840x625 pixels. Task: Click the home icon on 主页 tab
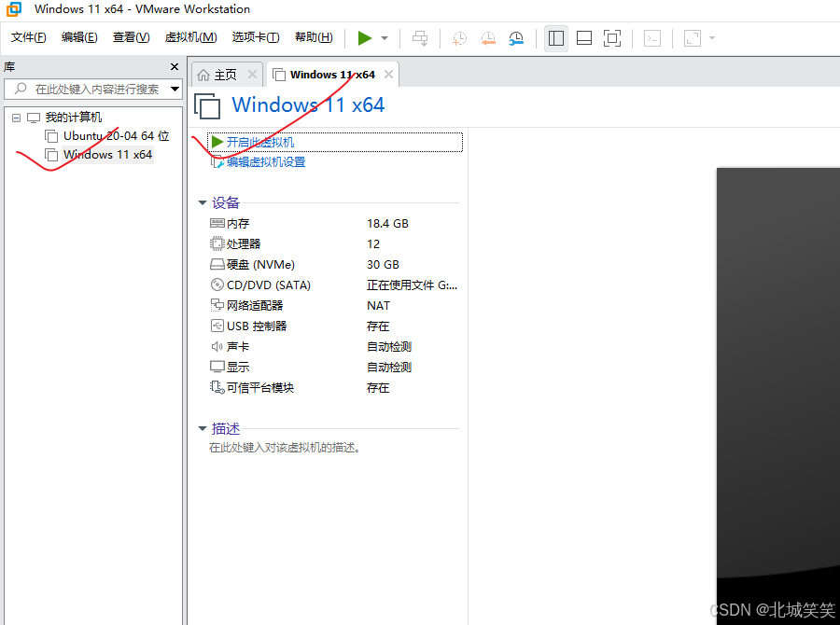(203, 75)
